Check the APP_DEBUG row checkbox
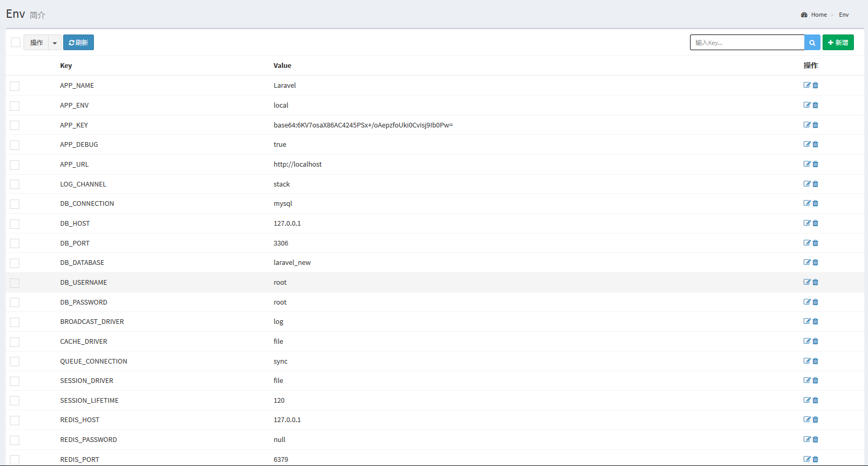 [x=15, y=145]
